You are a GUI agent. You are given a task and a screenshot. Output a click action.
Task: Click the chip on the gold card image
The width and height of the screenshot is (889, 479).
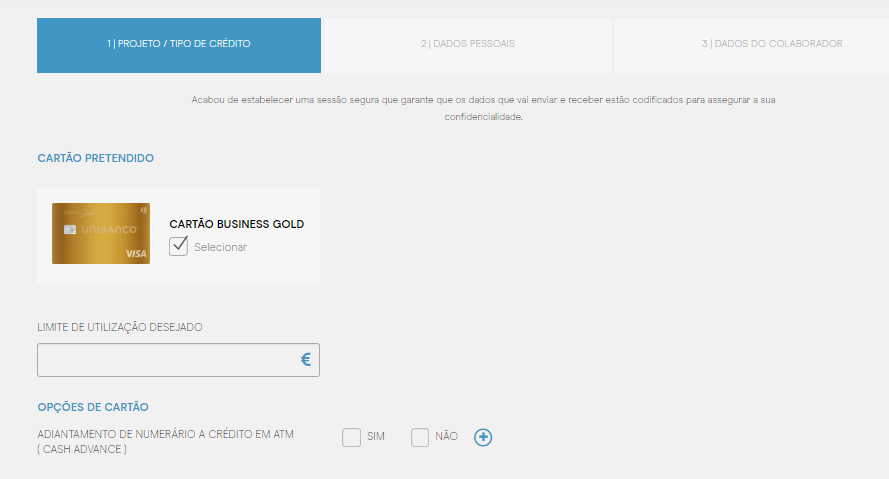tap(69, 230)
